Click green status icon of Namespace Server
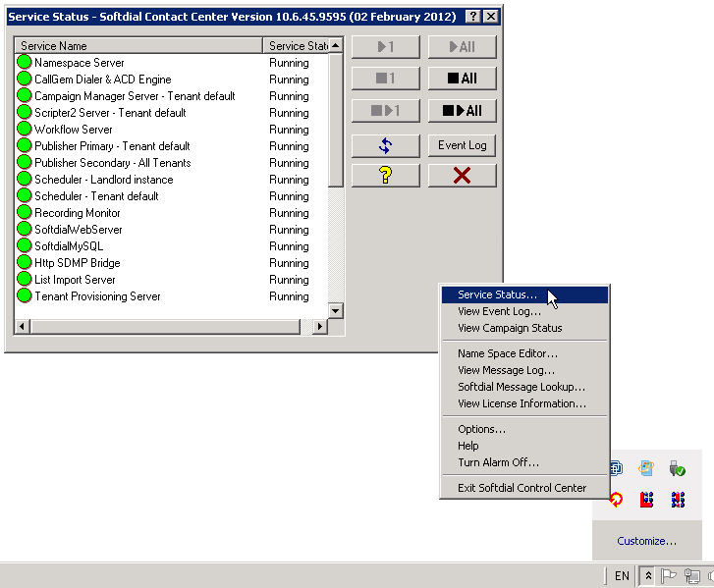The image size is (714, 588). point(25,62)
